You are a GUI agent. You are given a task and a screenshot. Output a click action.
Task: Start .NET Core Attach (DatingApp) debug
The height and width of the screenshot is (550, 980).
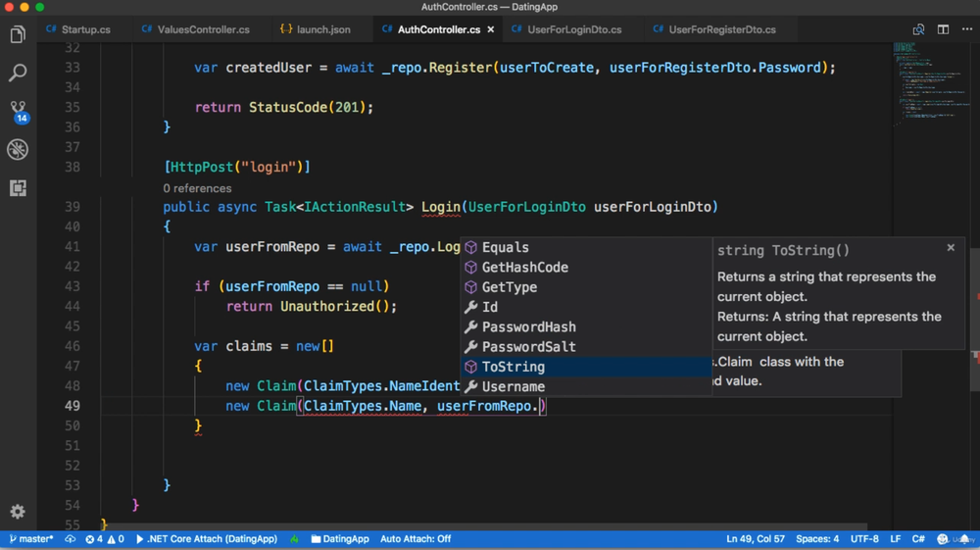pyautogui.click(x=206, y=539)
